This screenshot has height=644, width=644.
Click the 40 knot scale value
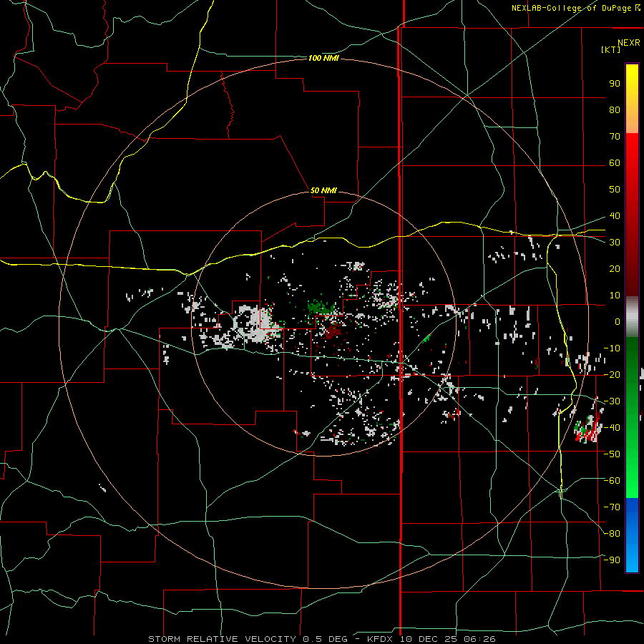coord(615,216)
